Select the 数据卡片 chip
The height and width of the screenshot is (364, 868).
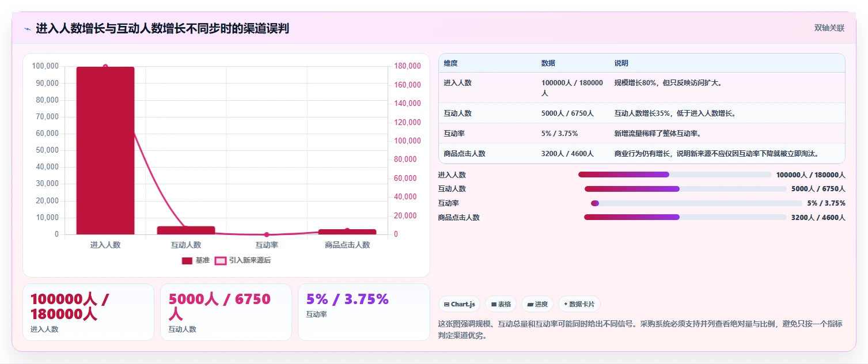click(579, 304)
